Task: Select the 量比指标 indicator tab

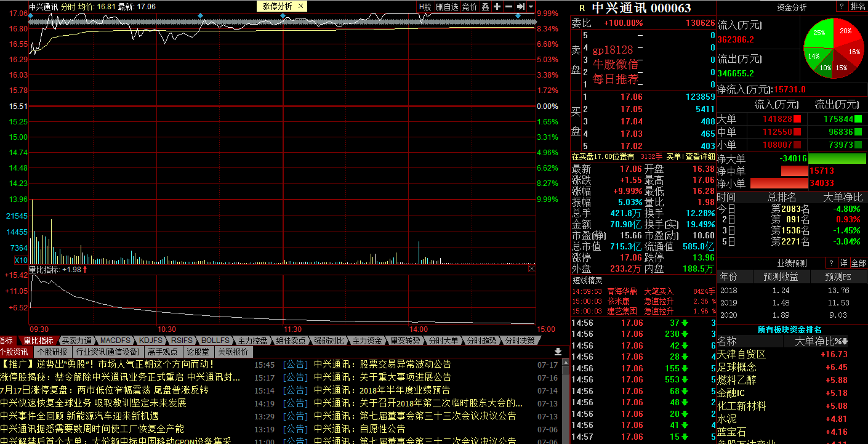Action: [38, 341]
